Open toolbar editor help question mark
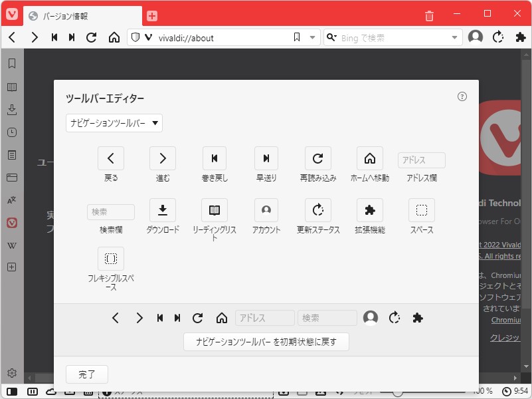Screen dimensions: 532x399 462,97
